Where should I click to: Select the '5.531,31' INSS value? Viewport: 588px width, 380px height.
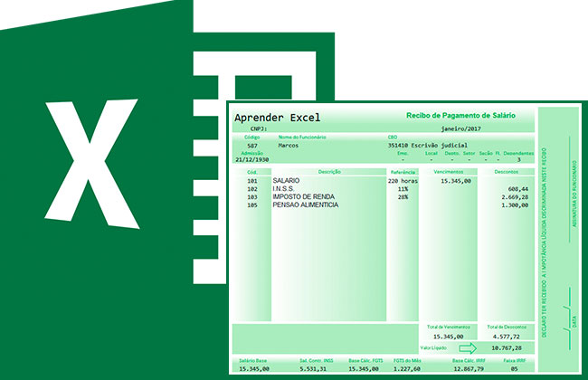tap(313, 369)
